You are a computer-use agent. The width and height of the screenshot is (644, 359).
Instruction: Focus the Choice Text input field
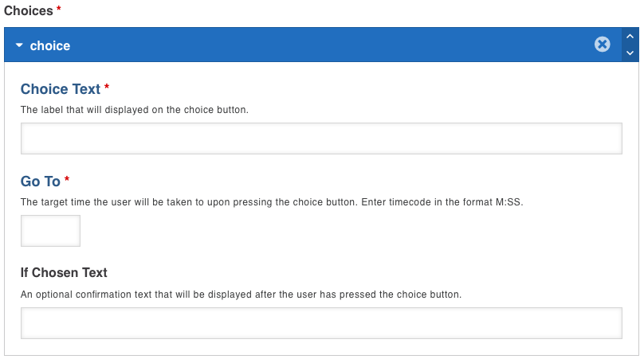click(320, 139)
